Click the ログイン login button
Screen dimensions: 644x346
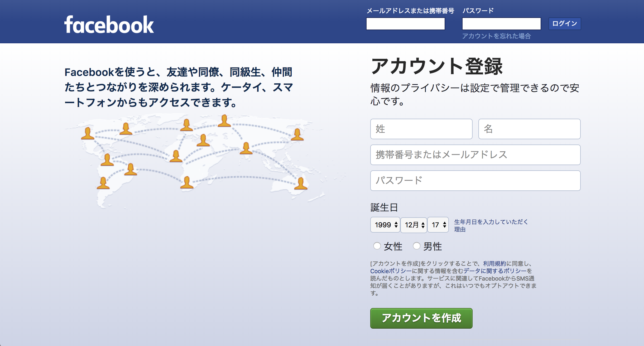click(x=565, y=23)
